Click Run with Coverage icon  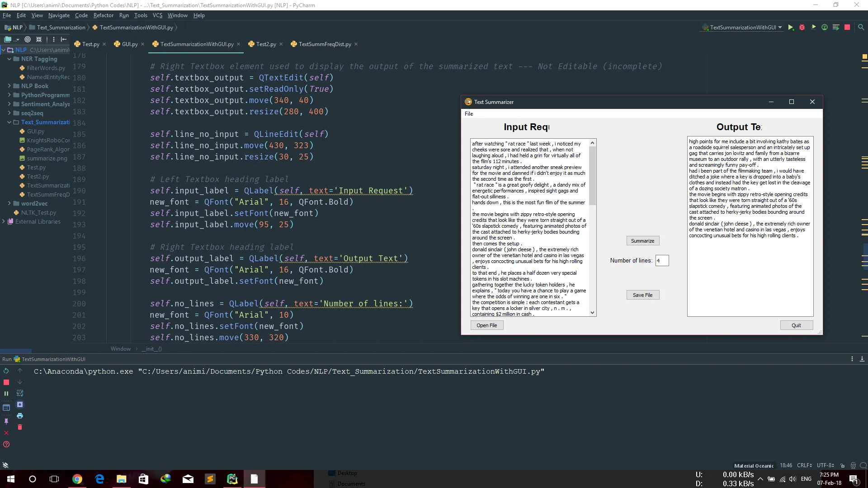(x=813, y=28)
